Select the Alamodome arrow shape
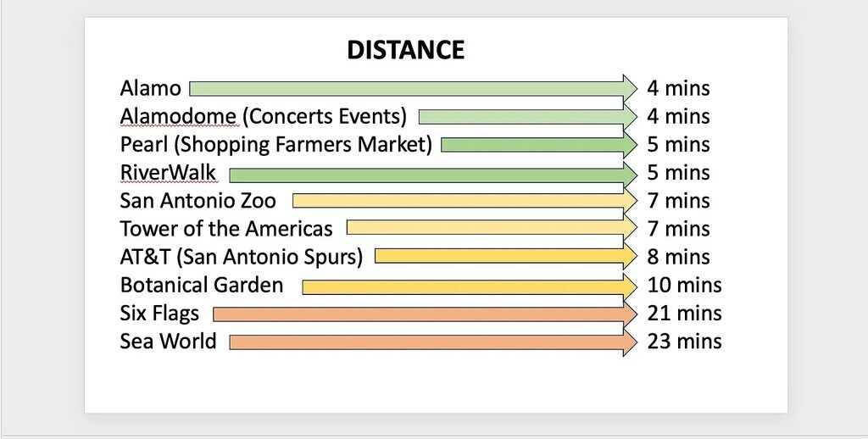 [528, 117]
